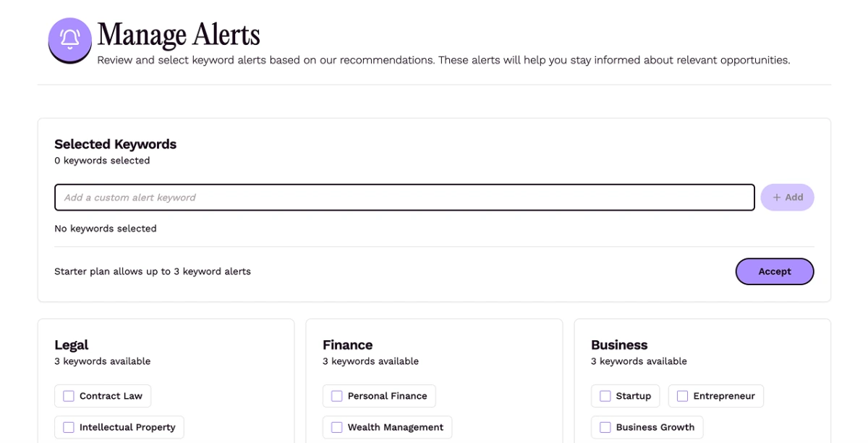Click the Selected Keywords heading

115,144
